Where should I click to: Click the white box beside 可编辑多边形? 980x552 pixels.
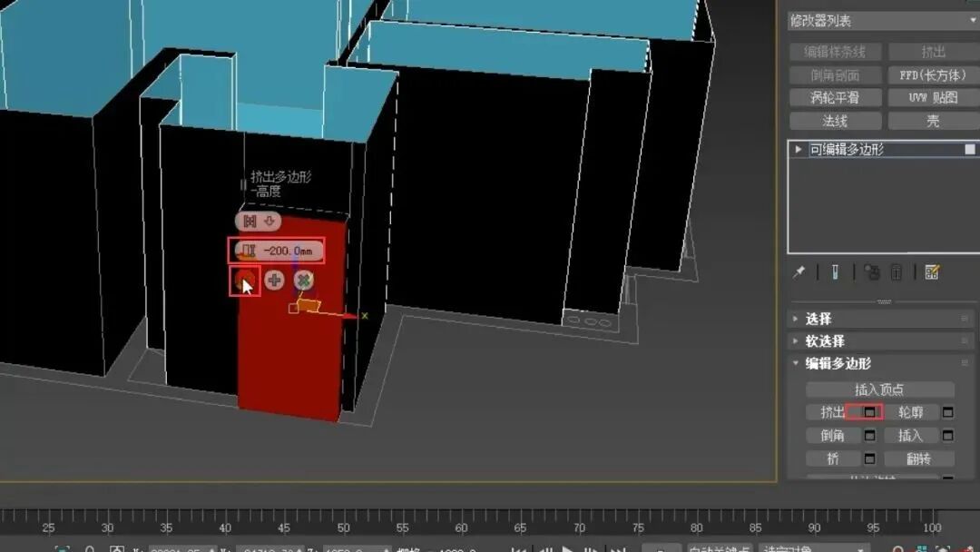[969, 150]
